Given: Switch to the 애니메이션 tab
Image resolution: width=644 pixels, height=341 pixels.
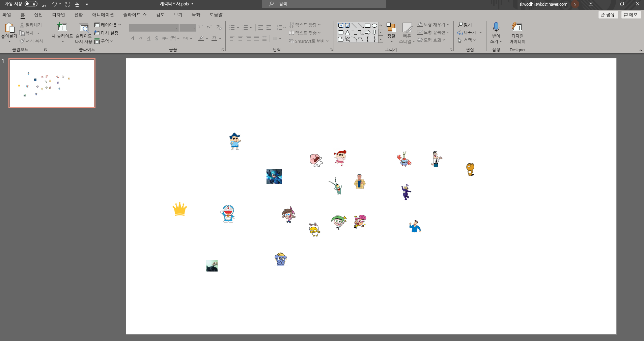Looking at the screenshot, I should coord(103,15).
